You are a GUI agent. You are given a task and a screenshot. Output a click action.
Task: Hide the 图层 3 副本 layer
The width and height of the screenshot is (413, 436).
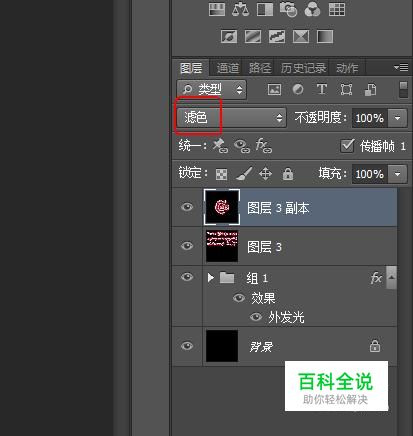(x=187, y=207)
